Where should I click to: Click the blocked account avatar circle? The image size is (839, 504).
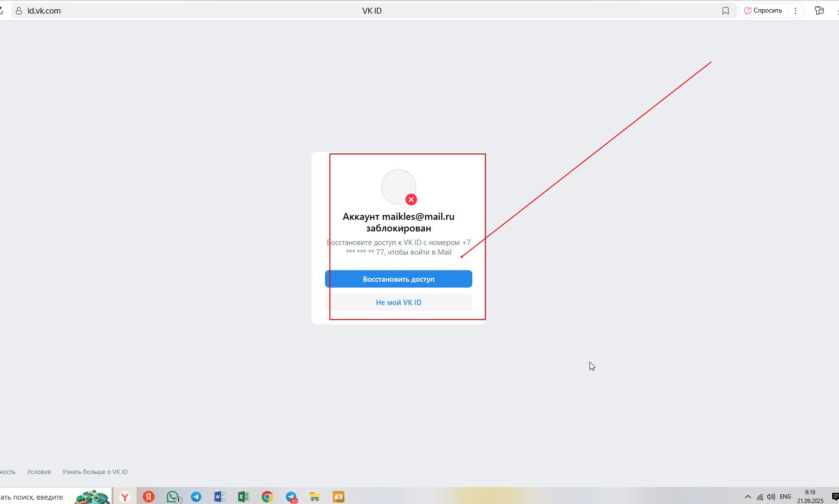(398, 187)
